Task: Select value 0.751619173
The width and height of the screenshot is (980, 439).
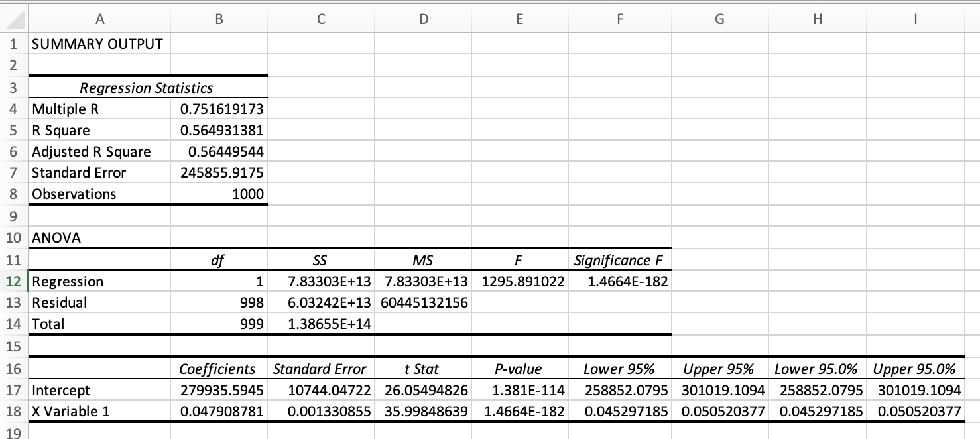Action: pos(218,109)
